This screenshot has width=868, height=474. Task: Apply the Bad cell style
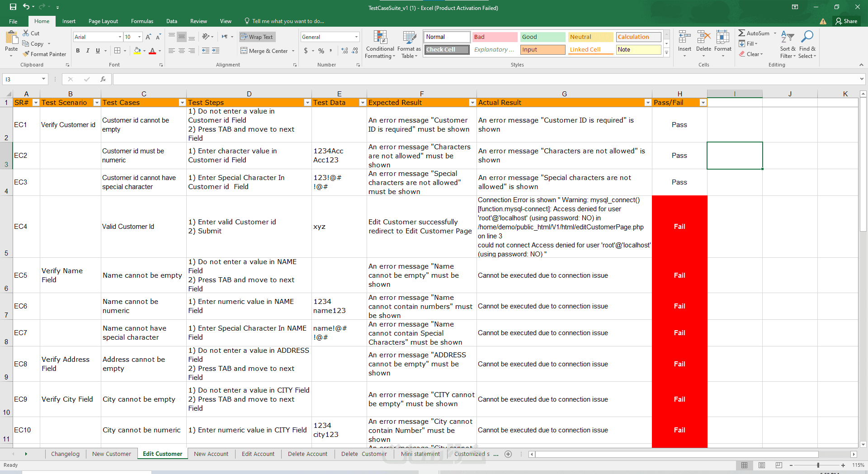pos(495,37)
